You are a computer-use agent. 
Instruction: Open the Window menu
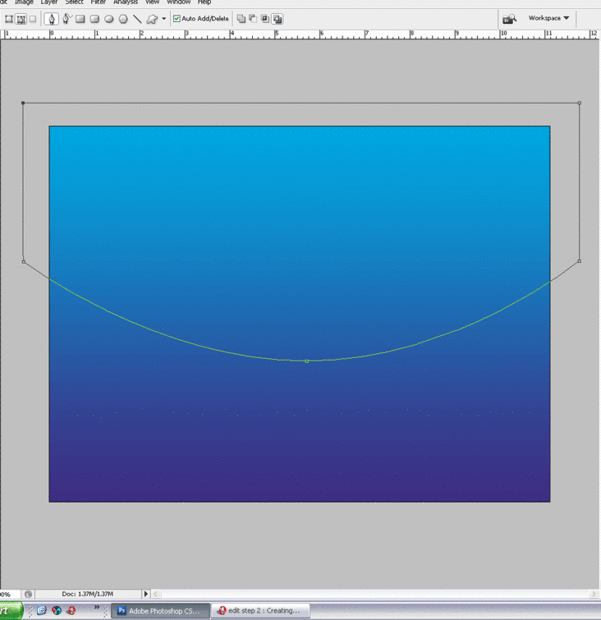(179, 2)
